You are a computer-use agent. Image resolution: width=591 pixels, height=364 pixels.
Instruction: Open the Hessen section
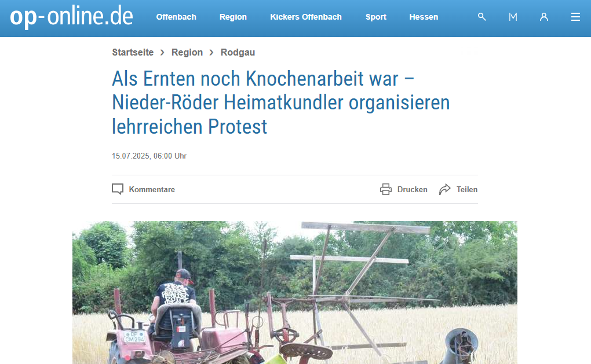tap(424, 17)
